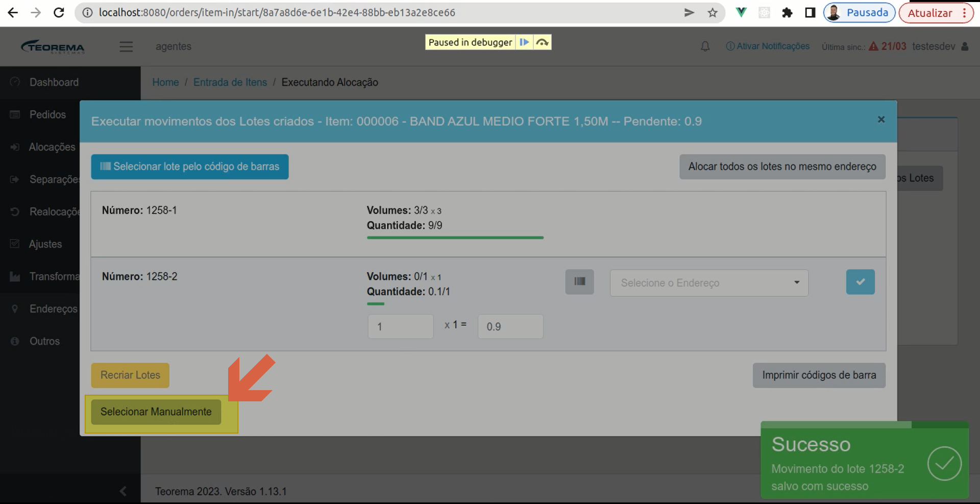Click Selecionar Manualmente button
The height and width of the screenshot is (504, 980).
pyautogui.click(x=156, y=412)
